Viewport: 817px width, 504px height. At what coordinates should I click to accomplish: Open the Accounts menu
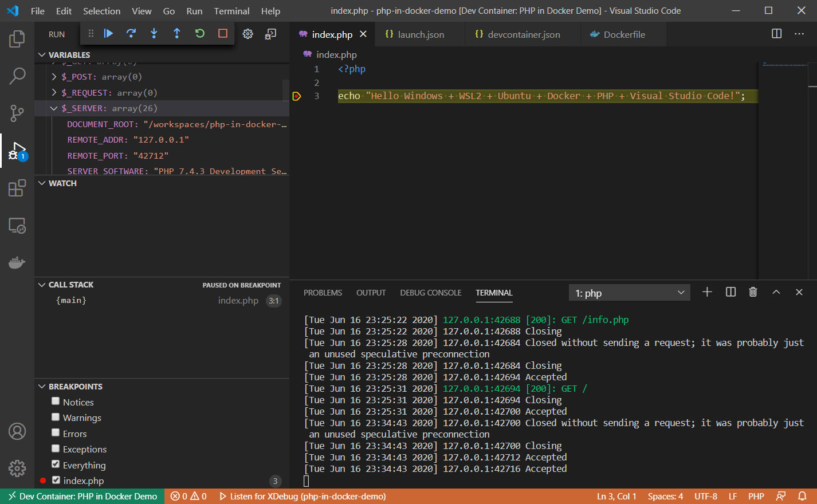(x=17, y=431)
